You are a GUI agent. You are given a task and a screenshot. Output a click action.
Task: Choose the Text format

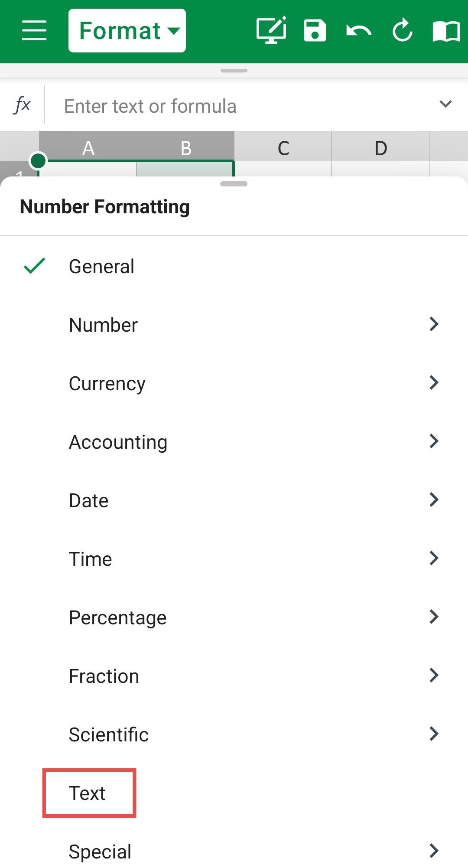pyautogui.click(x=87, y=793)
